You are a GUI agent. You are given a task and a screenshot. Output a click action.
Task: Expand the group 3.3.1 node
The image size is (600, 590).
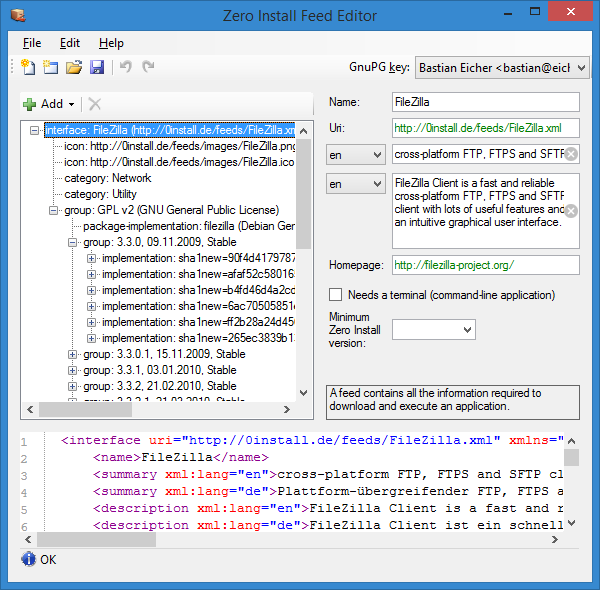pos(72,370)
